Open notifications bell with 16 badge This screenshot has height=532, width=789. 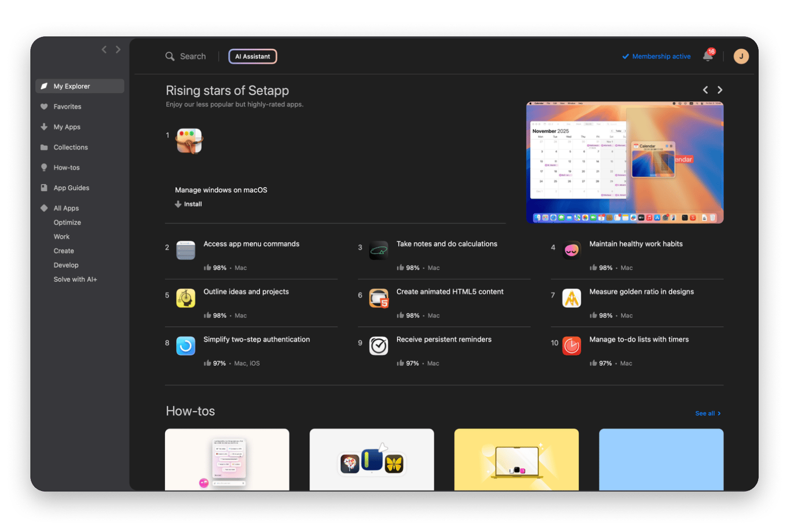point(709,56)
